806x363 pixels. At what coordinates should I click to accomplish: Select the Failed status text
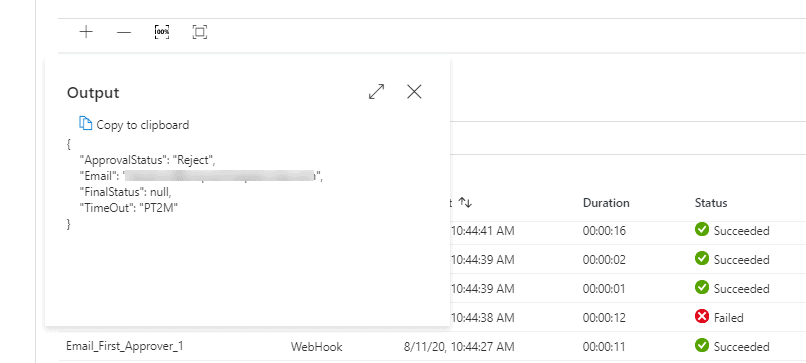click(x=728, y=318)
